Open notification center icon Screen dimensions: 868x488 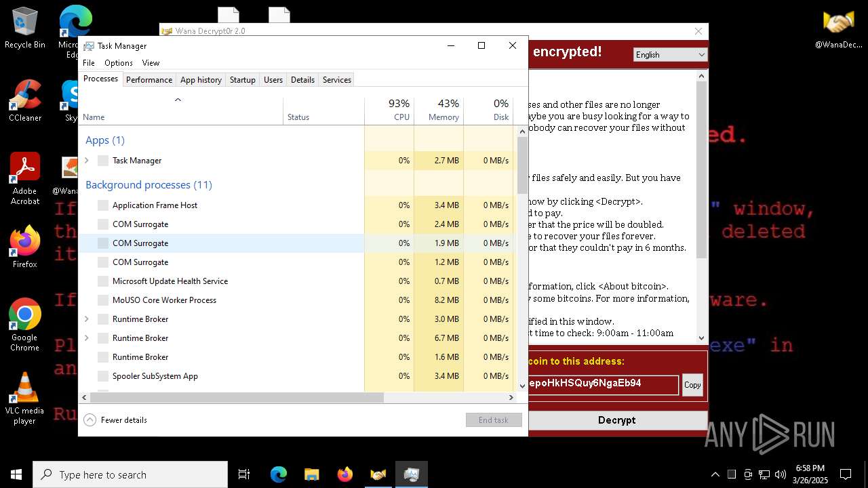point(846,474)
